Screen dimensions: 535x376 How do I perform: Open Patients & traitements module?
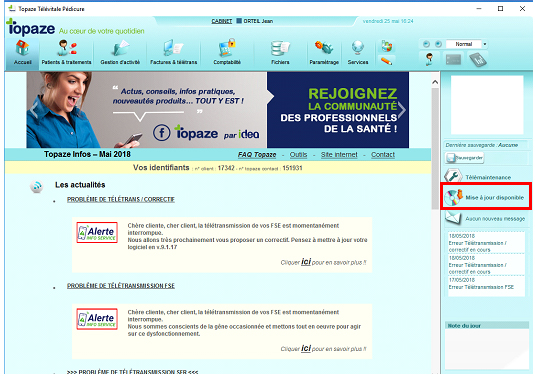click(x=66, y=52)
